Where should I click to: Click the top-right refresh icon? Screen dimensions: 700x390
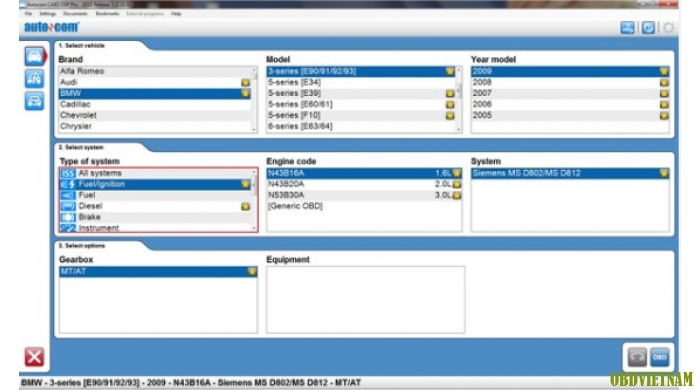648,28
